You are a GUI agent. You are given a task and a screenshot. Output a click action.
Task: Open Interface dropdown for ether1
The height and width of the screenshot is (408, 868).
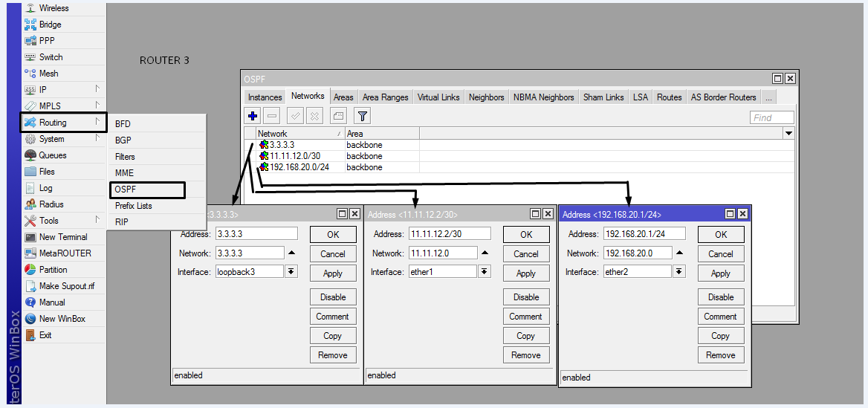coord(485,271)
